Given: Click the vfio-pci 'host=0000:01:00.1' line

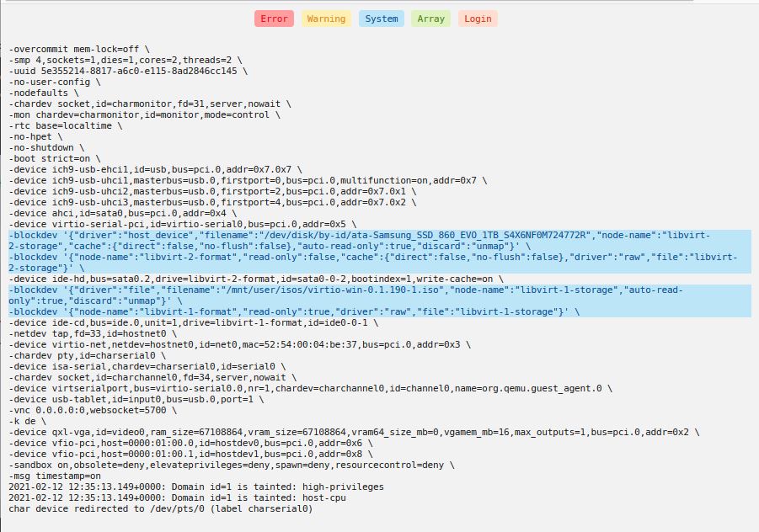Looking at the screenshot, I should point(190,454).
